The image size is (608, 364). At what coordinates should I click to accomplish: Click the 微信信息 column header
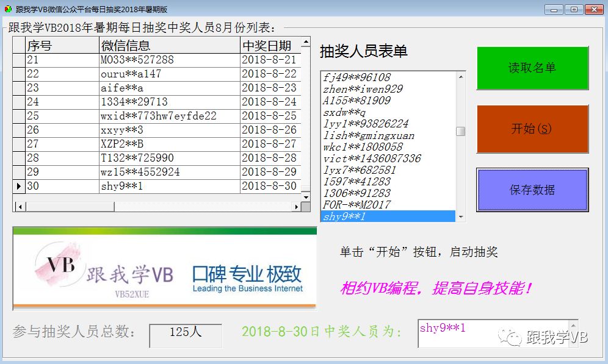click(x=170, y=45)
